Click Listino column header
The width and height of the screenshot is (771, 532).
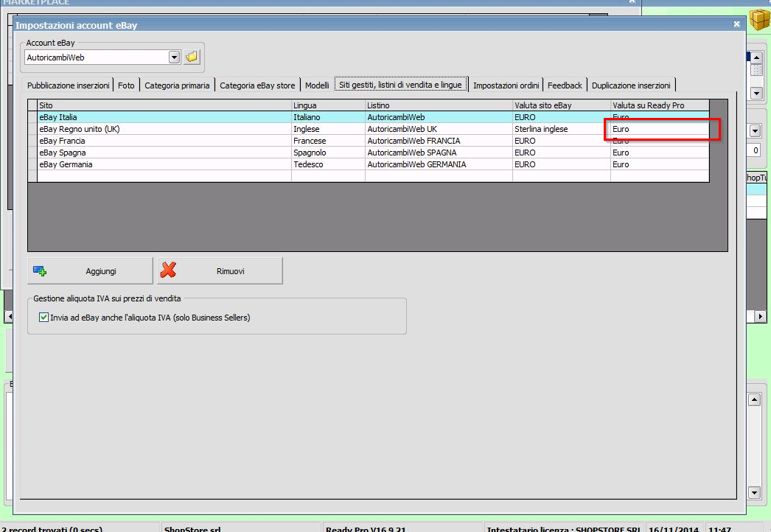click(439, 105)
